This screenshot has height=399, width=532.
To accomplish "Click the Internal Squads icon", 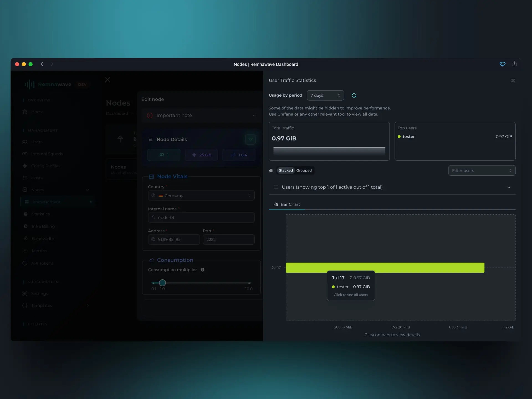I will (x=25, y=154).
